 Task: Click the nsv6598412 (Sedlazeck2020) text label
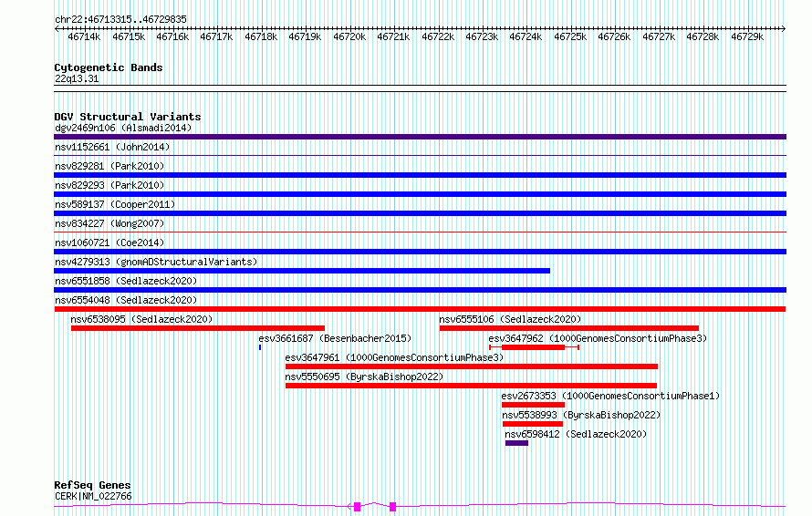tap(576, 434)
